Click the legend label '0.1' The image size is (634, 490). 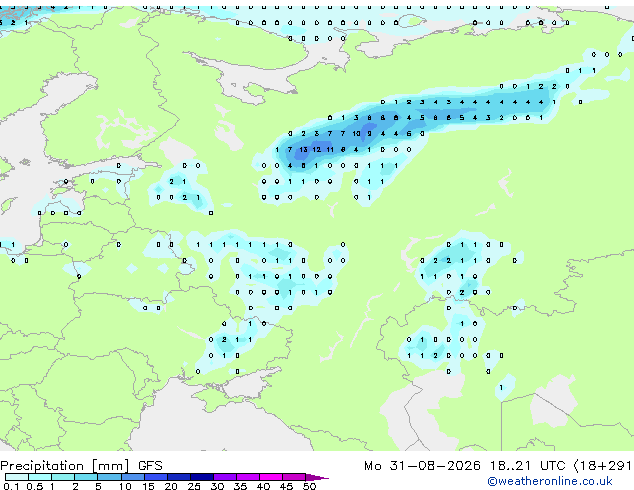(11, 486)
